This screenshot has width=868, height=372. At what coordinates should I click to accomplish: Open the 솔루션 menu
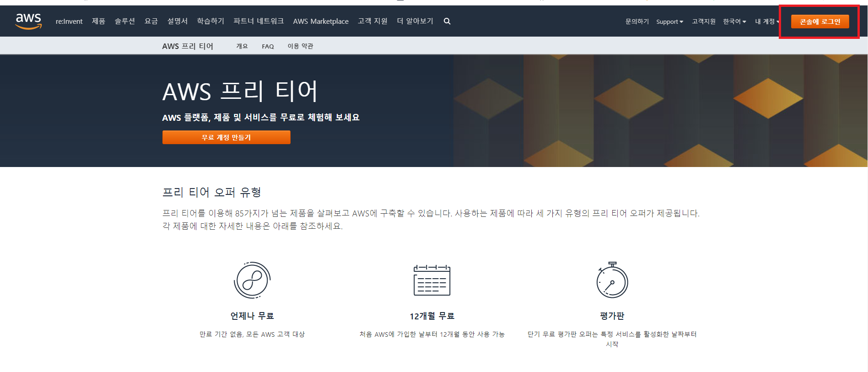[124, 21]
